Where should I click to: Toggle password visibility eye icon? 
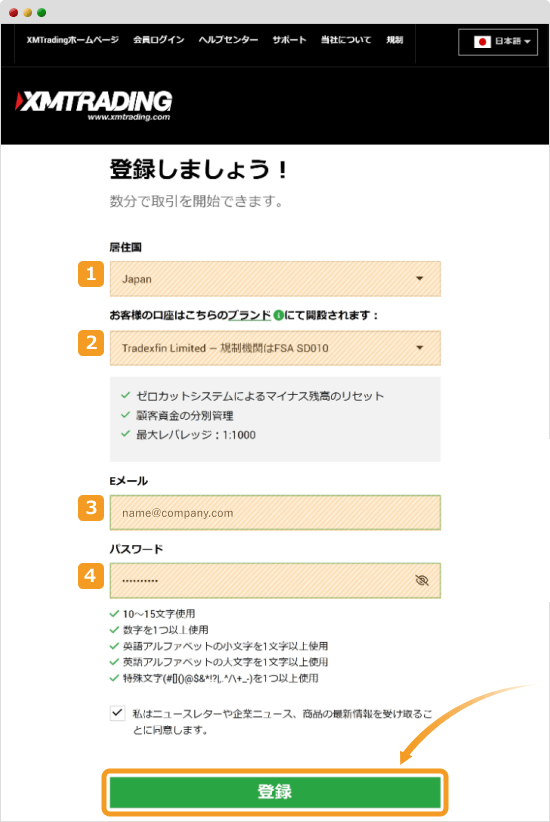click(422, 580)
